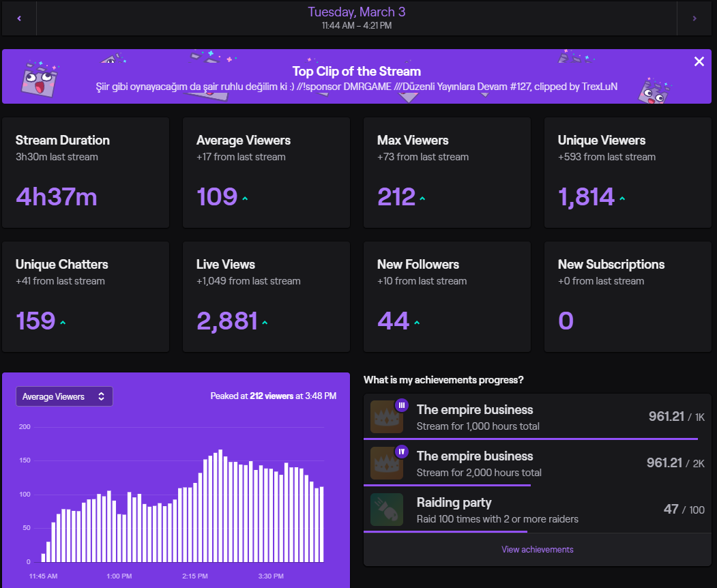Click the 'What is my achievements progress?' heading

coord(443,380)
